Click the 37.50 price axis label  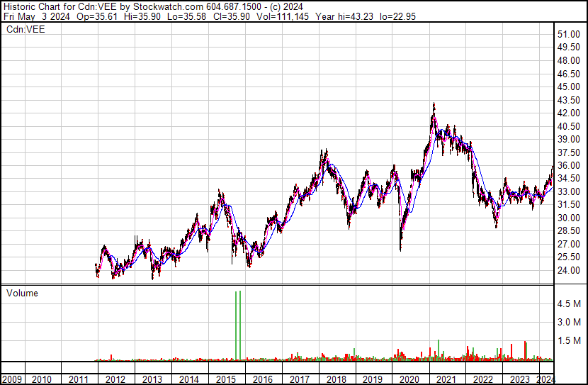pos(568,152)
